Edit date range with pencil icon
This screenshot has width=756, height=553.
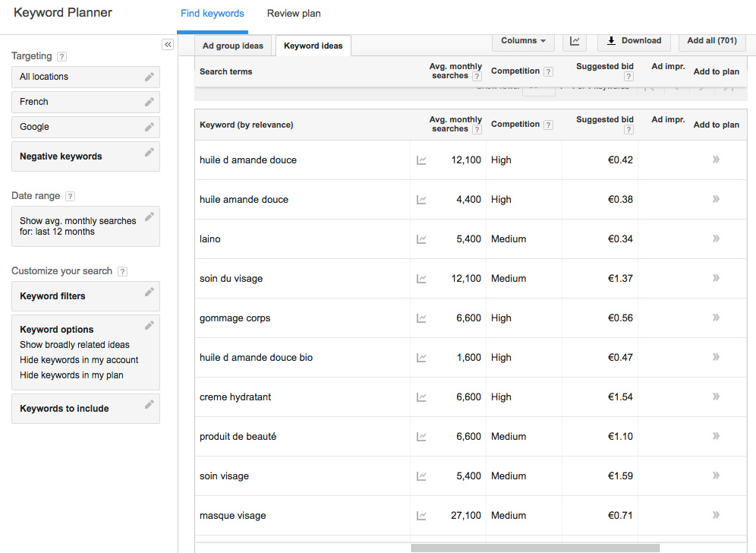150,216
